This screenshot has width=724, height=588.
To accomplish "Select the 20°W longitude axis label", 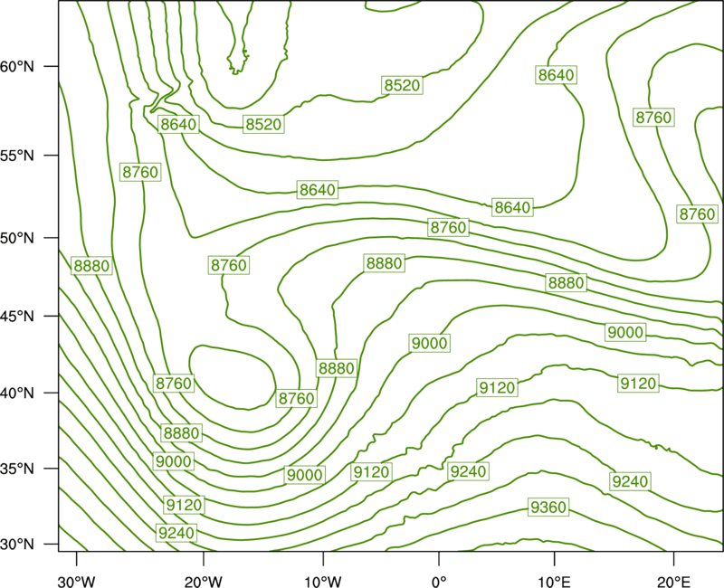I will (204, 582).
